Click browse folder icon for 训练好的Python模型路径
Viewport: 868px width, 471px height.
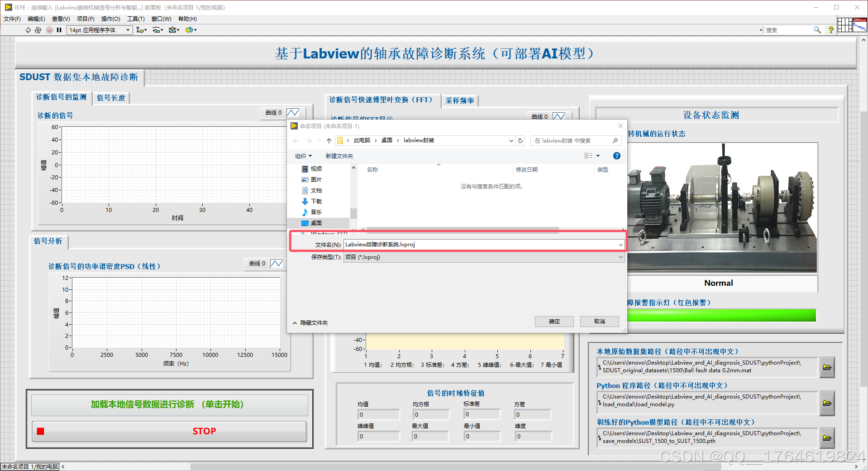[827, 438]
